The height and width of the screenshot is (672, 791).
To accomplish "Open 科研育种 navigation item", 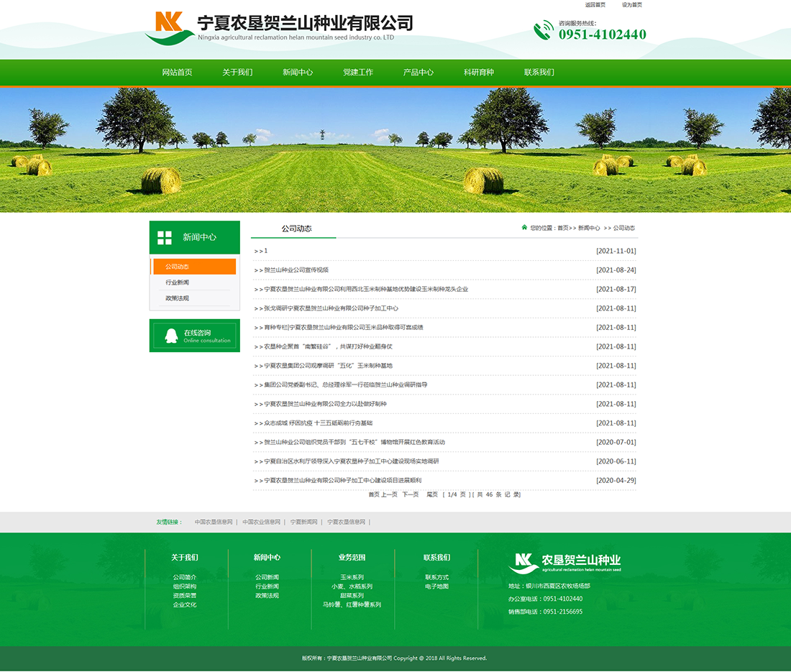I will coord(479,73).
